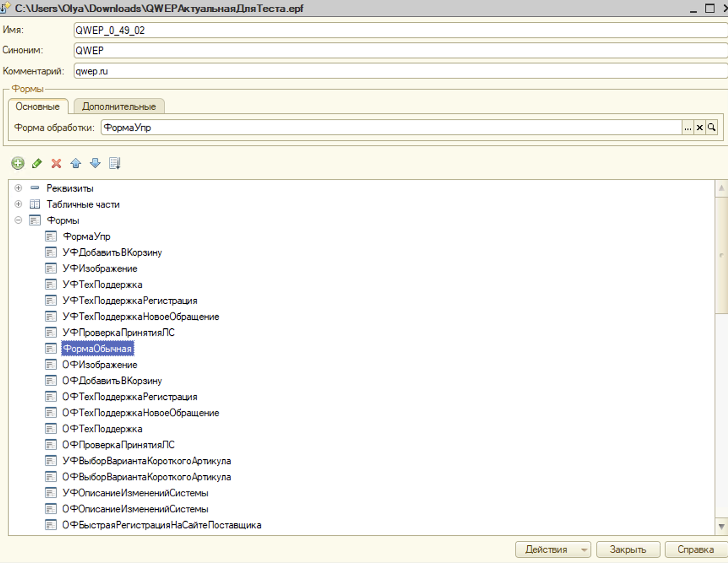Open the Действия dropdown arrow
The image size is (728, 563).
(584, 550)
